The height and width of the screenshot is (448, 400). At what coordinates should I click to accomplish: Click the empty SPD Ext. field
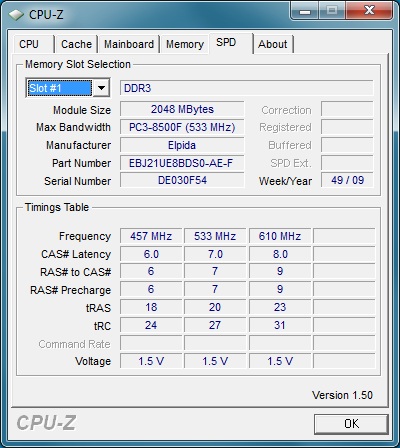click(347, 163)
